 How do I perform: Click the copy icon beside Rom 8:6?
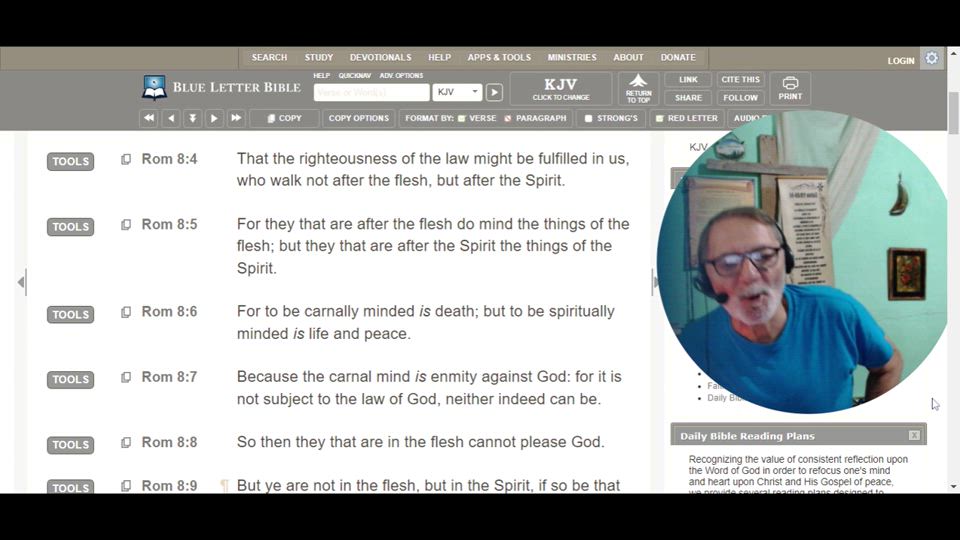click(126, 312)
